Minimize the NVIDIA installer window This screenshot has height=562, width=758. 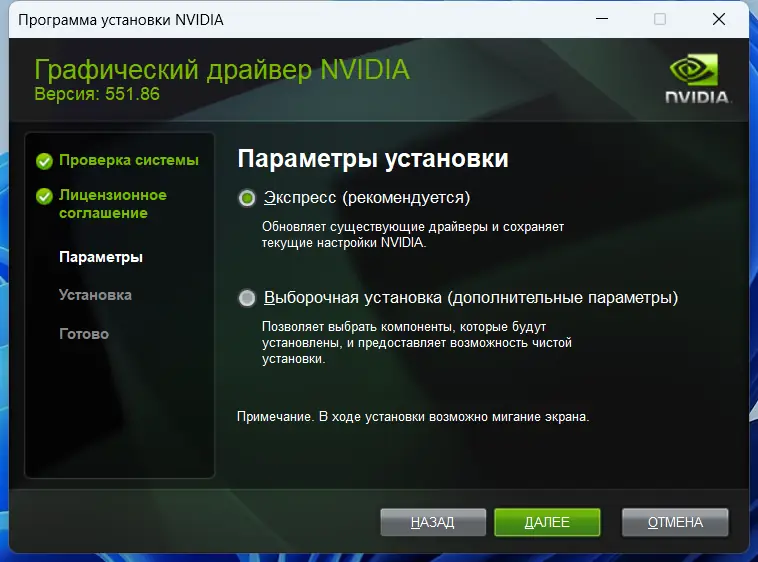(x=602, y=19)
